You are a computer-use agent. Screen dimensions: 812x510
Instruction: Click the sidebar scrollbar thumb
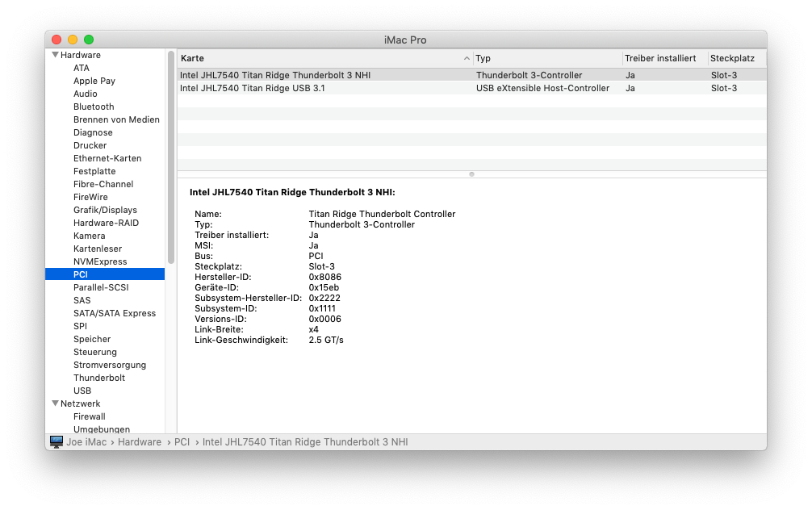[171, 157]
